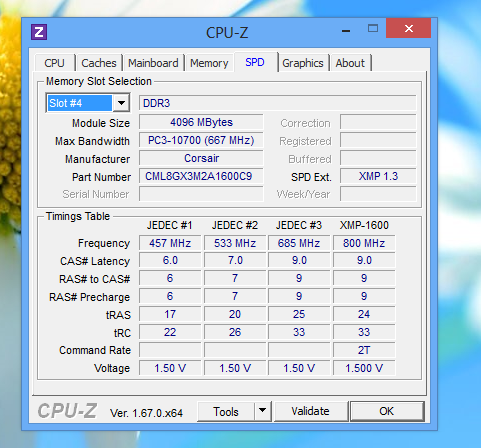Viewport: 481px width, 448px height.
Task: Click tRC value 22
Action: tap(170, 332)
